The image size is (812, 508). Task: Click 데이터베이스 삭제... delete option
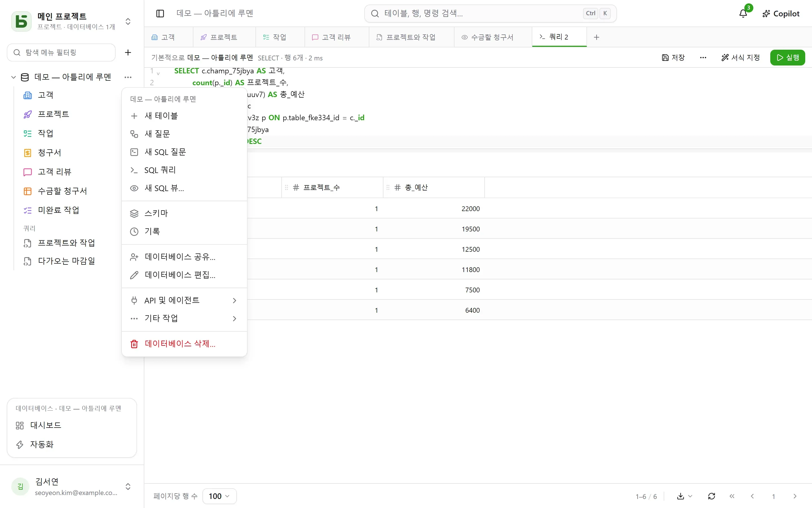184,344
